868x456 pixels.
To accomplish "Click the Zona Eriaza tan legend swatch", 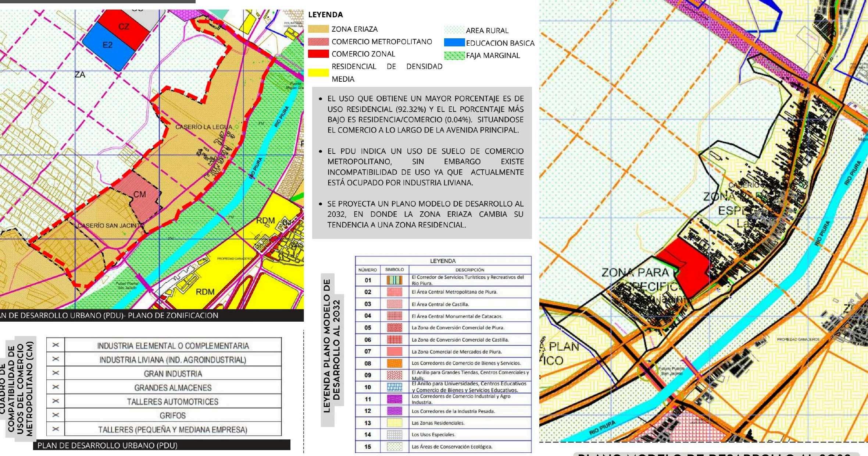I will tap(318, 29).
